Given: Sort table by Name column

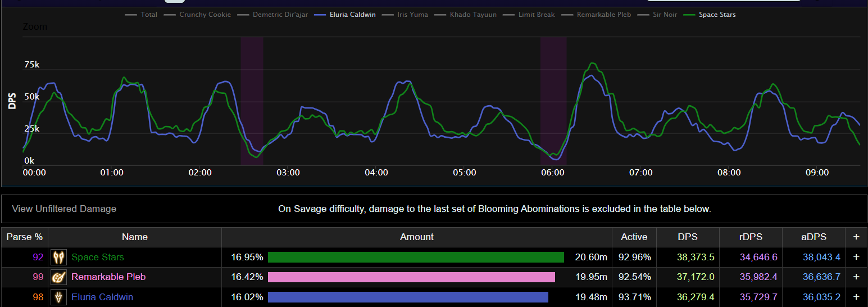Looking at the screenshot, I should tap(135, 237).
